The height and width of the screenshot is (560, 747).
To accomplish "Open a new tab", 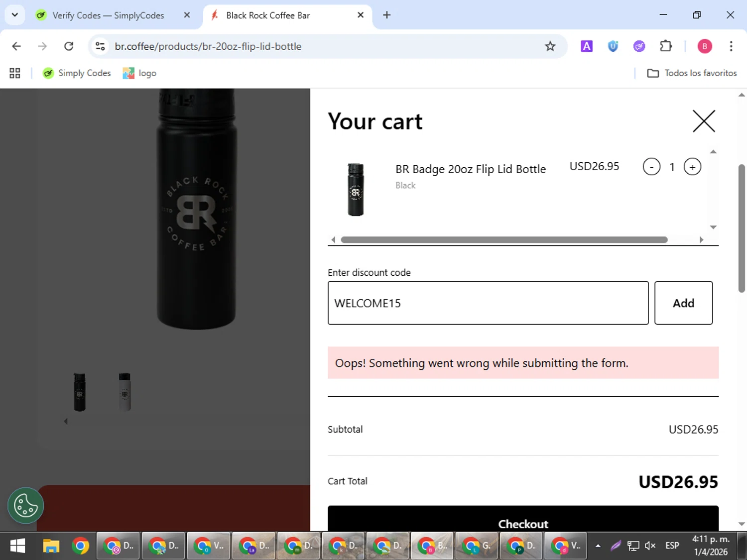I will click(386, 15).
